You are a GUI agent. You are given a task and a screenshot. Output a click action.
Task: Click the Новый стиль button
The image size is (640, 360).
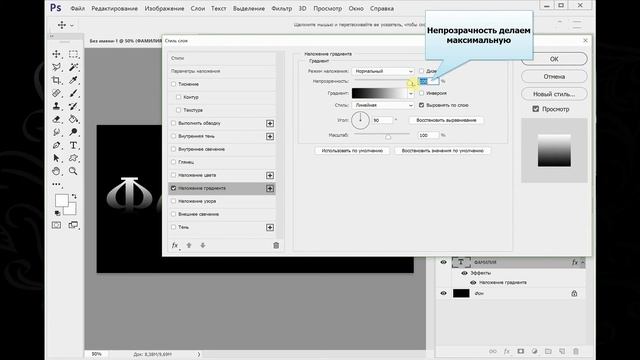click(554, 94)
